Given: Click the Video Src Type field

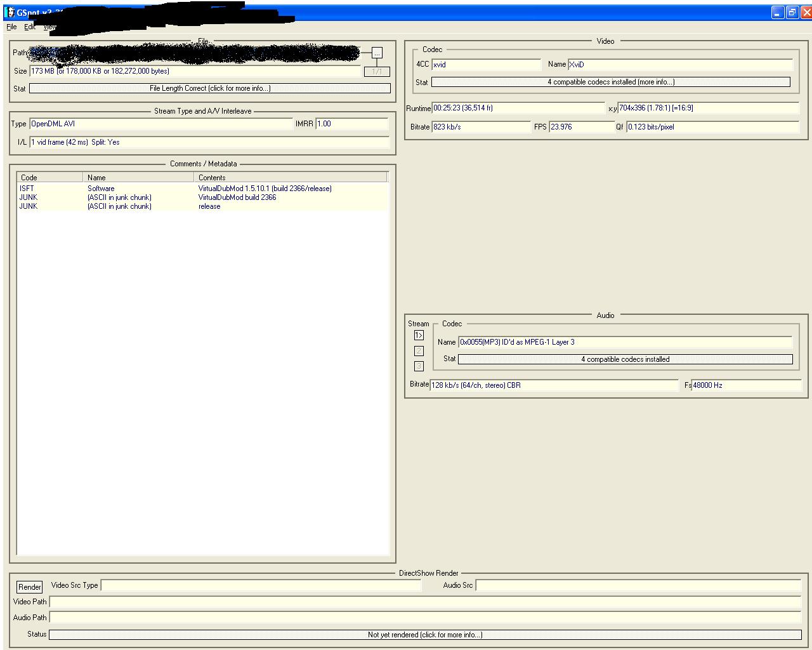Looking at the screenshot, I should coord(261,585).
